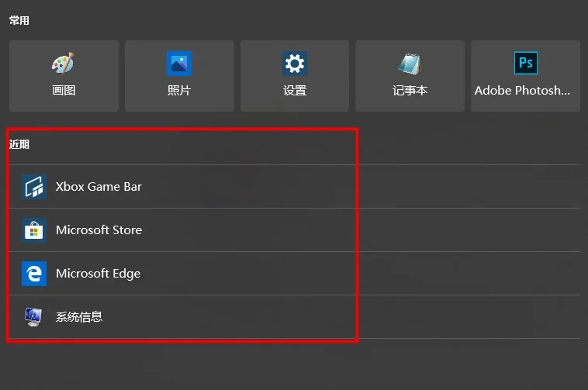This screenshot has width=588, height=390.
Task: Open Adobe Photosh... tile text
Action: pyautogui.click(x=522, y=90)
